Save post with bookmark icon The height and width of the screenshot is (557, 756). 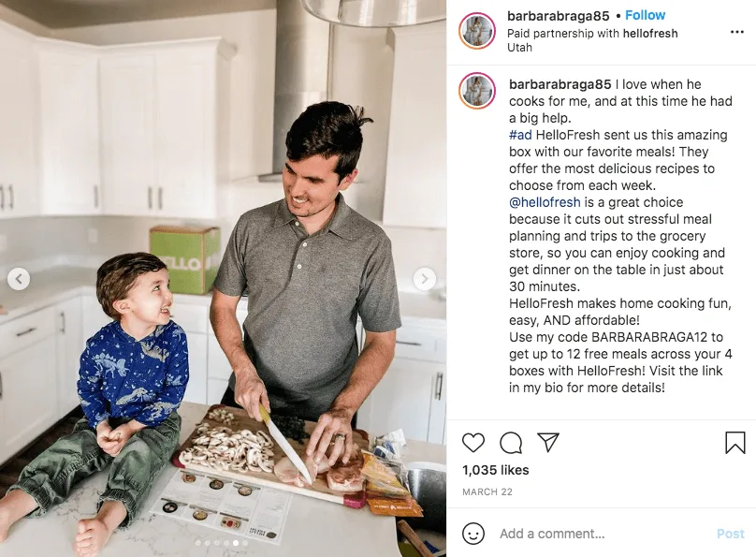(735, 442)
